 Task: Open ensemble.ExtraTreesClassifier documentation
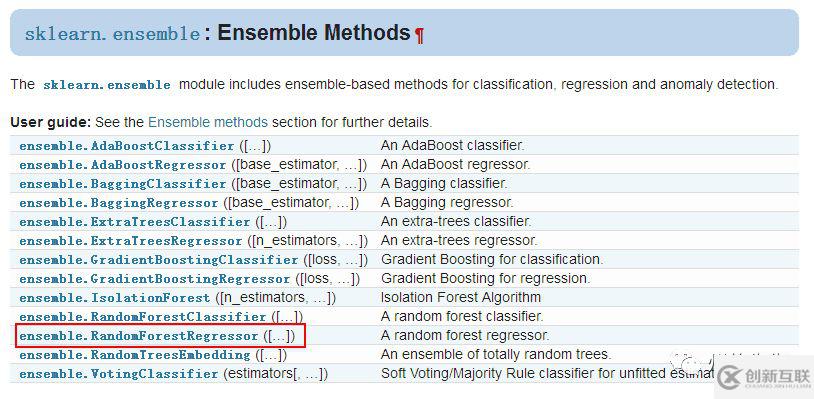(x=135, y=222)
